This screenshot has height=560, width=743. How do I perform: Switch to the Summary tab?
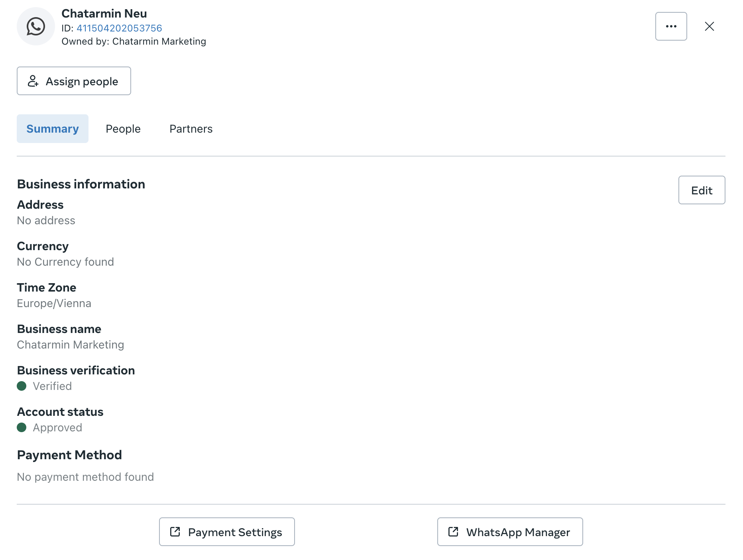point(52,129)
